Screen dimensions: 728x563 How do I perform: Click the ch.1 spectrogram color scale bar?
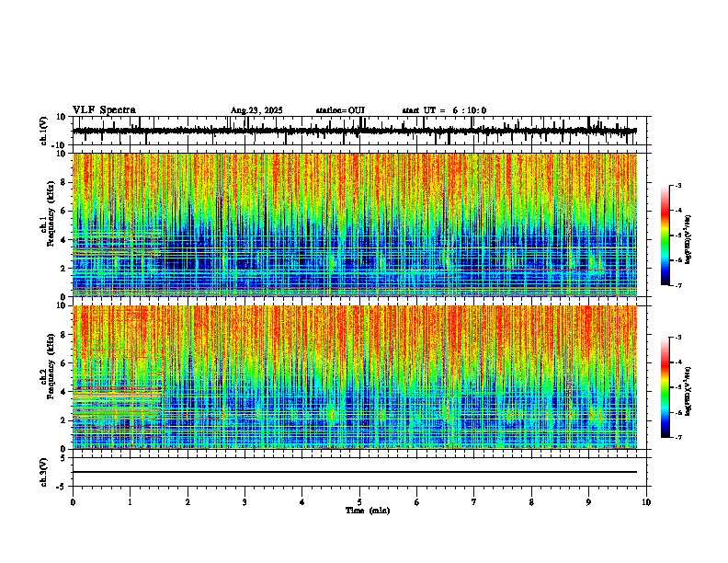(x=665, y=236)
